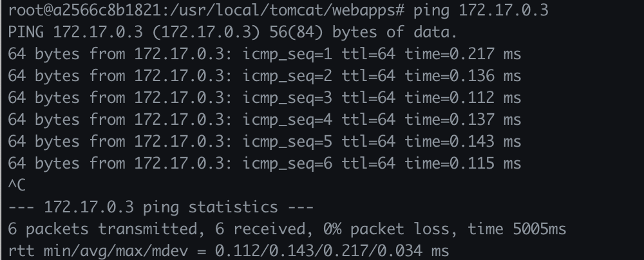
Task: Click the icmp_seq=1 reply line
Action: click(264, 54)
